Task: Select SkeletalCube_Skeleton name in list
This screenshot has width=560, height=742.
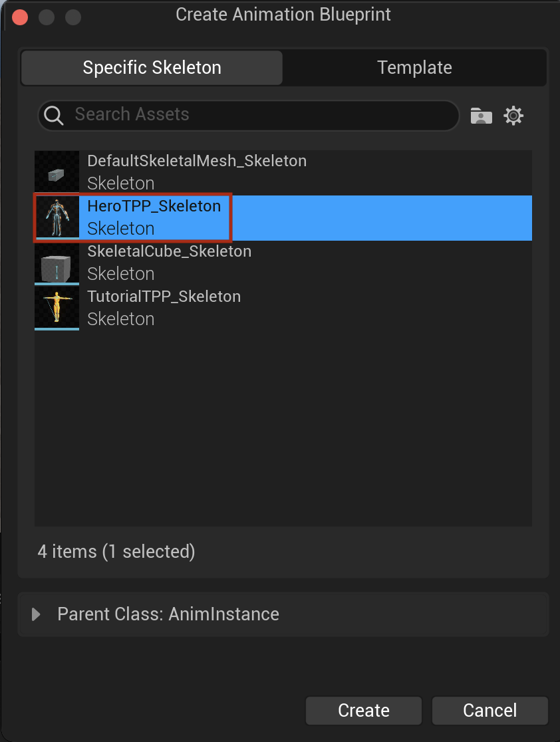Action: tap(170, 251)
